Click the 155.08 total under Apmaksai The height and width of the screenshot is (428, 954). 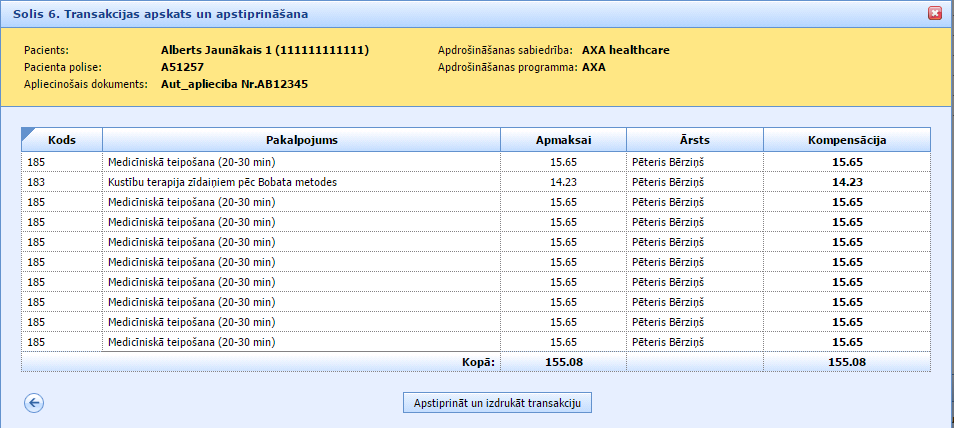(563, 362)
